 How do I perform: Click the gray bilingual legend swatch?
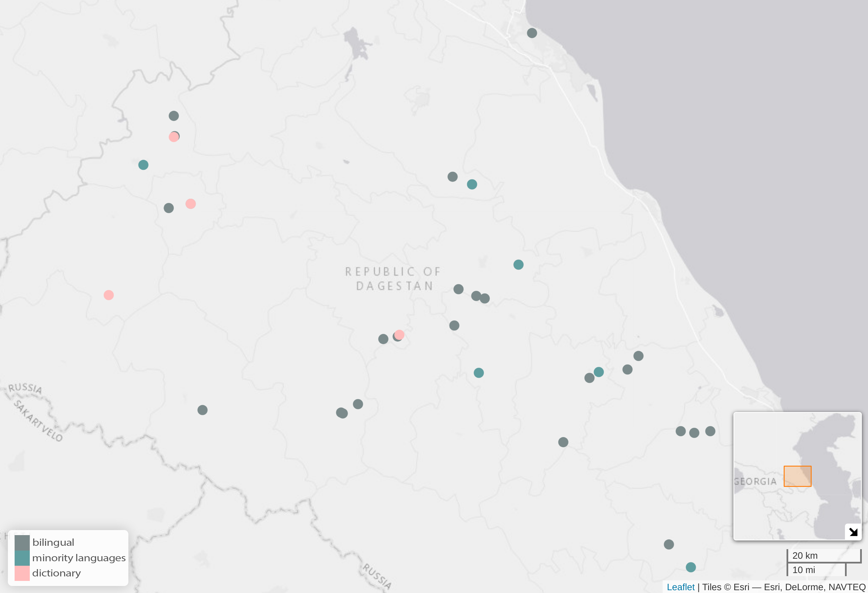[22, 543]
